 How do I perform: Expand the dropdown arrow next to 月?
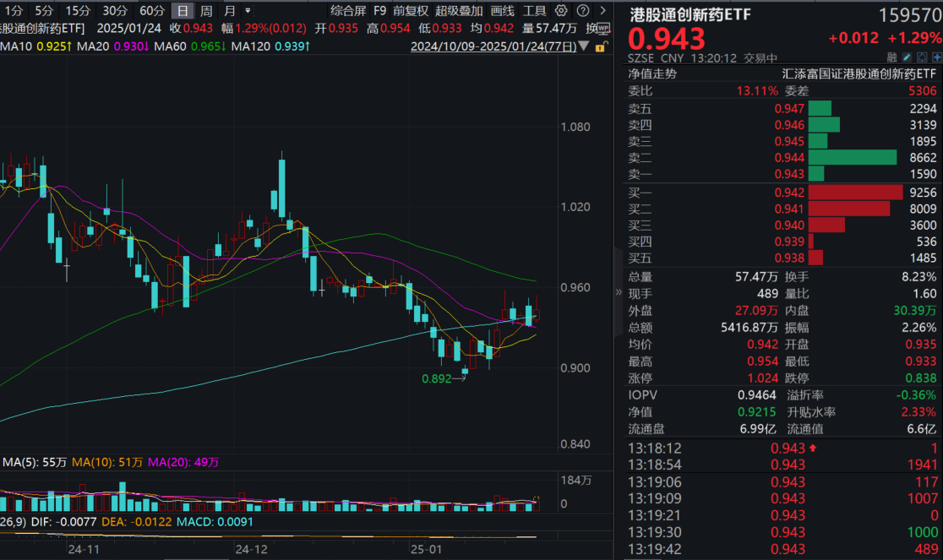[x=247, y=8]
